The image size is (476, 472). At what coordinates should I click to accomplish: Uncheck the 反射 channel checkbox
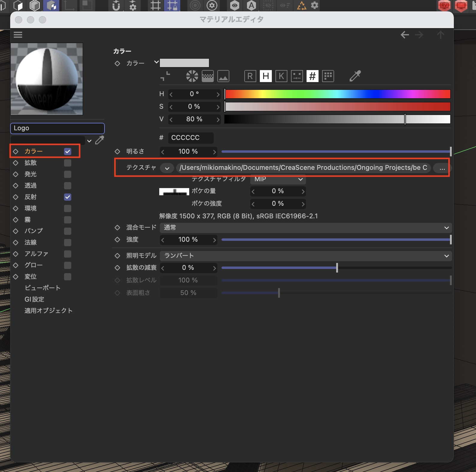point(68,197)
